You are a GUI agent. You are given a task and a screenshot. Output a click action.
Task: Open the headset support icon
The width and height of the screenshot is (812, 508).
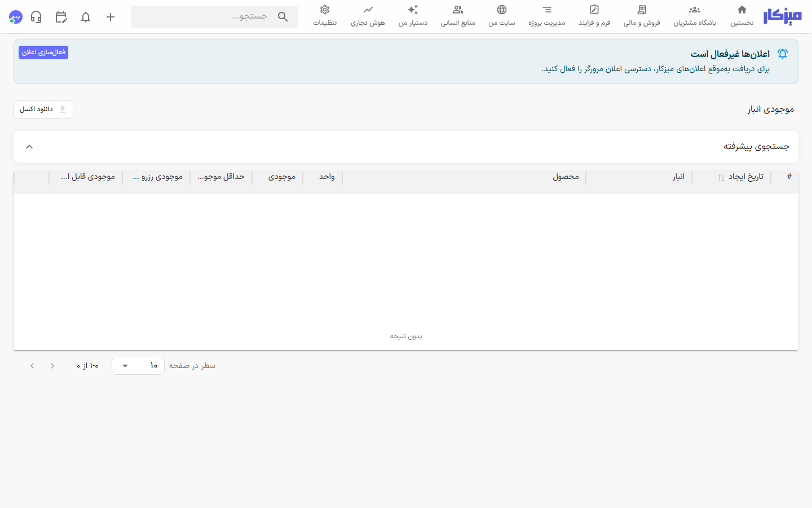click(x=36, y=17)
